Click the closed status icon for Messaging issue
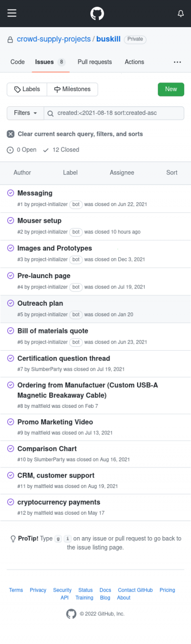Image resolution: width=191 pixels, height=644 pixels. point(11,193)
